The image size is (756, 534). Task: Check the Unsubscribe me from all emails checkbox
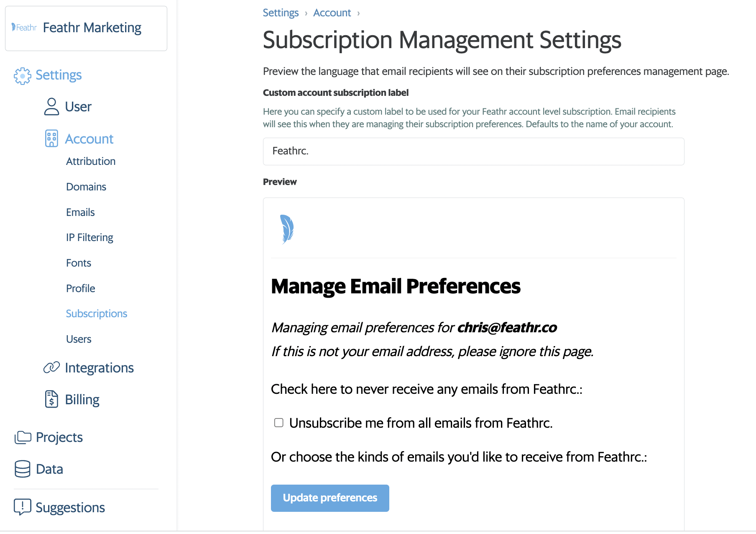point(279,423)
